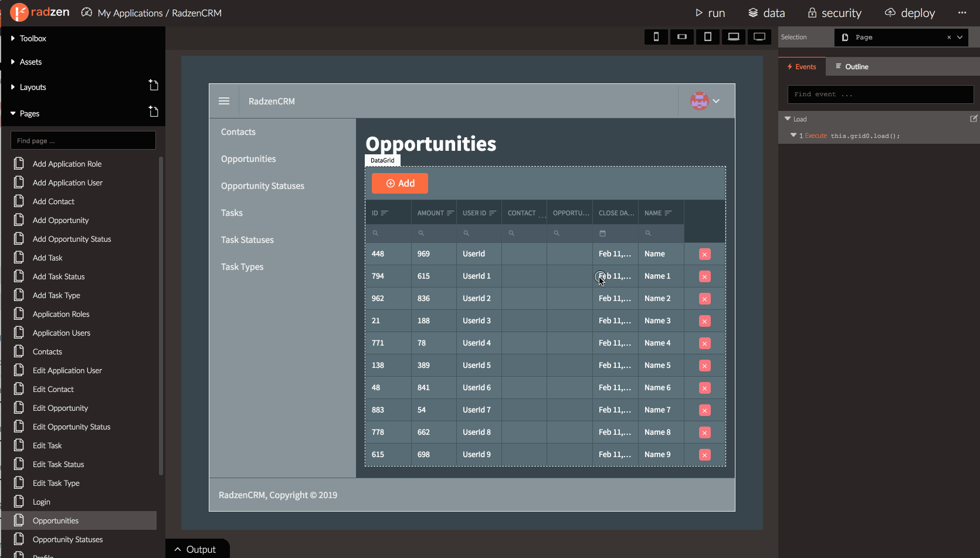Image resolution: width=980 pixels, height=558 pixels.
Task: Delete the row with ID 448
Action: 705,254
